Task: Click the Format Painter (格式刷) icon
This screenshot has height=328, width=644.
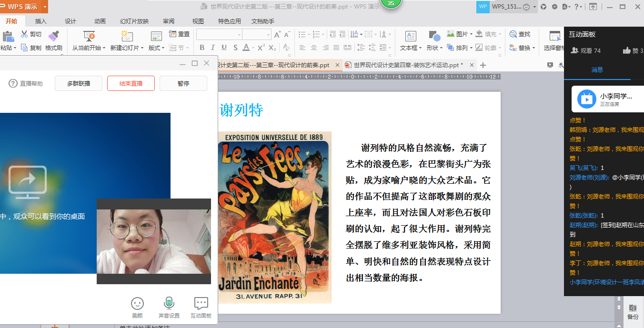Action: click(53, 36)
